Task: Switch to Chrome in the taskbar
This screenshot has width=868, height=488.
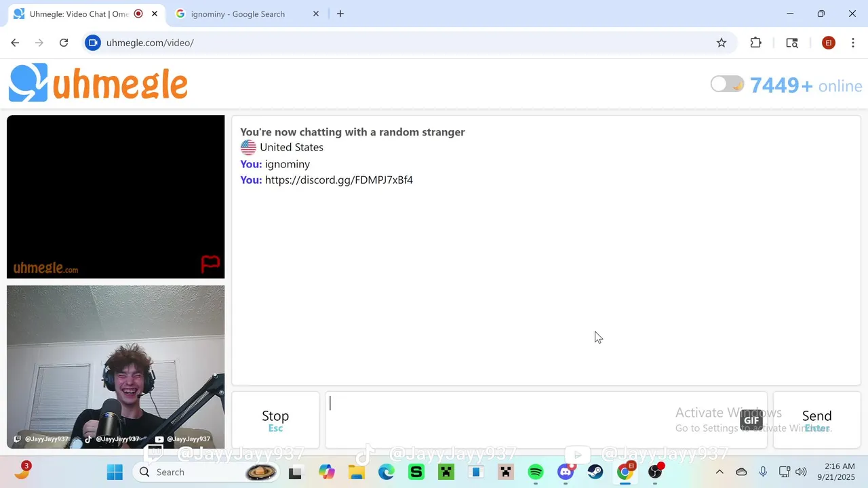Action: 625,472
